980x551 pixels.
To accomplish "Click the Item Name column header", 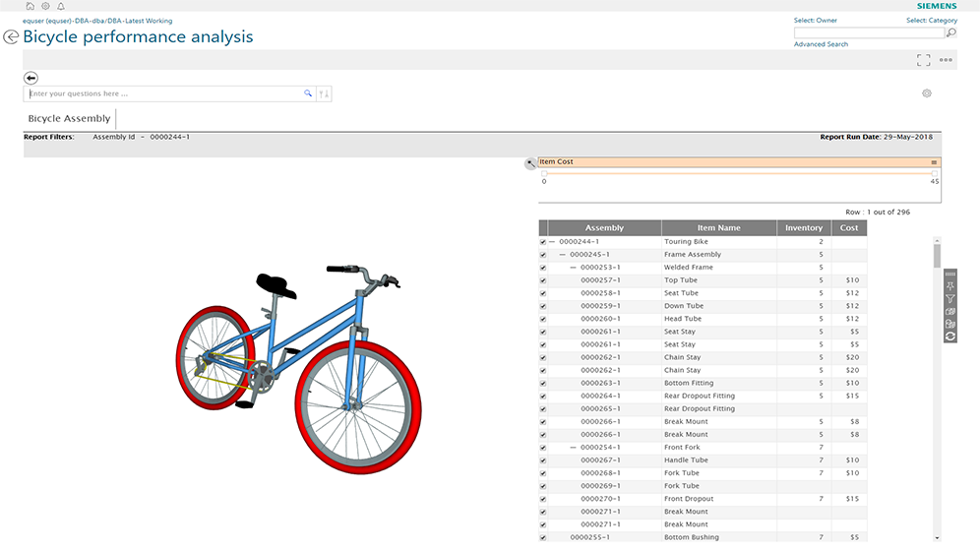I will 718,228.
